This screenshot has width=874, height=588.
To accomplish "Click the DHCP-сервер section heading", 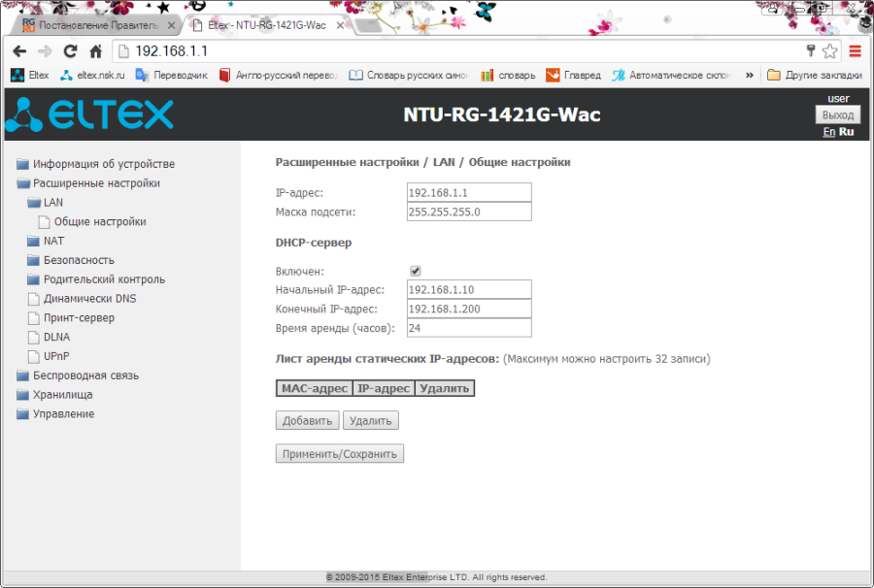I will click(x=314, y=243).
